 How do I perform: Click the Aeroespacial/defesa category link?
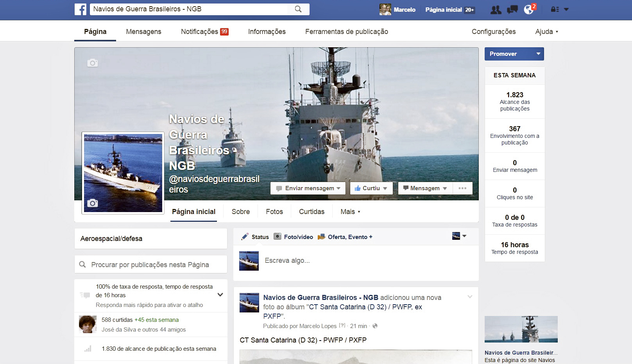[x=111, y=239]
